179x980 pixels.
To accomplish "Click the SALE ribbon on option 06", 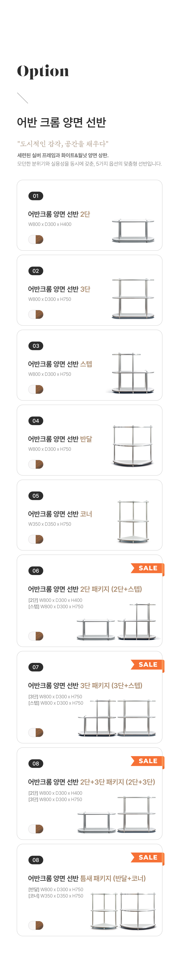I will [x=147, y=568].
